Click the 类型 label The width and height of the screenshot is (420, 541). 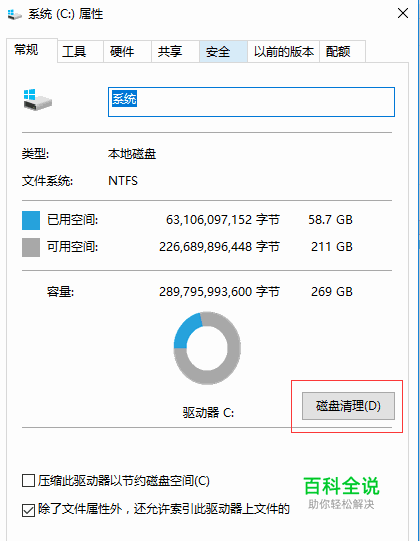coord(35,154)
